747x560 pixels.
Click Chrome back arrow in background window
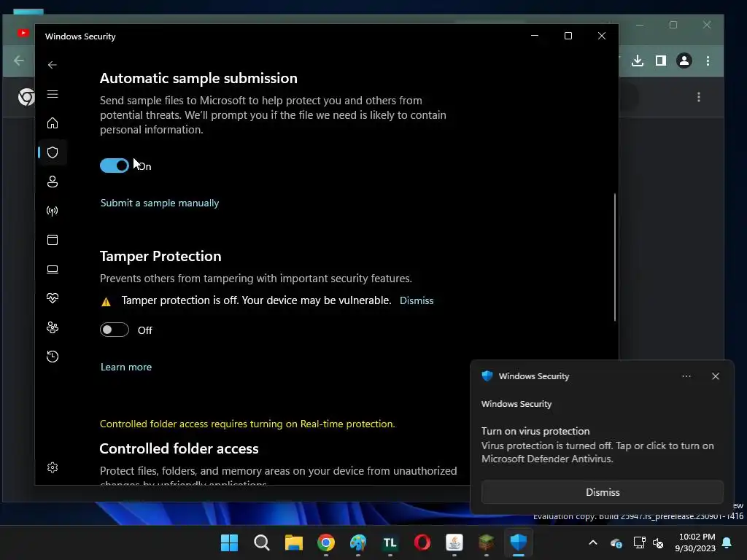(19, 61)
